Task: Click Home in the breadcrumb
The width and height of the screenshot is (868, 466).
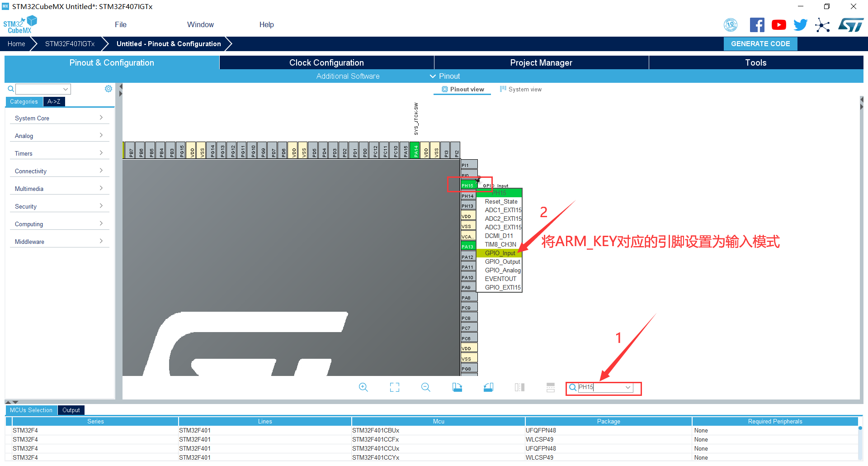Action: click(16, 43)
